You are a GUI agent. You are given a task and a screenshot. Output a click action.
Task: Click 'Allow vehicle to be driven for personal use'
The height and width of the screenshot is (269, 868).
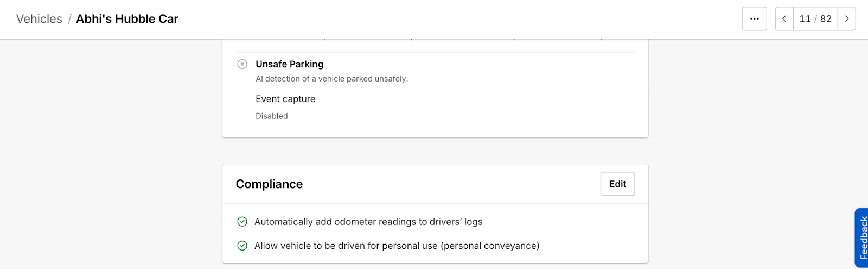coord(346,246)
